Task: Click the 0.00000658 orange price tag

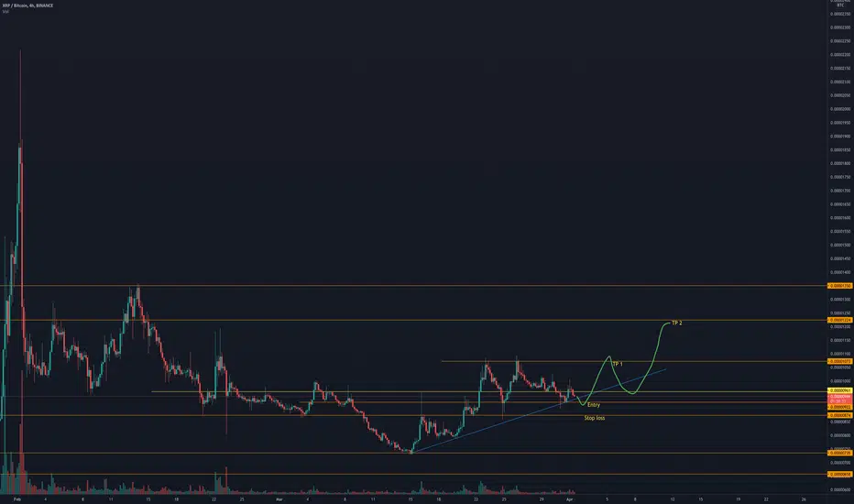Action: pyautogui.click(x=840, y=474)
